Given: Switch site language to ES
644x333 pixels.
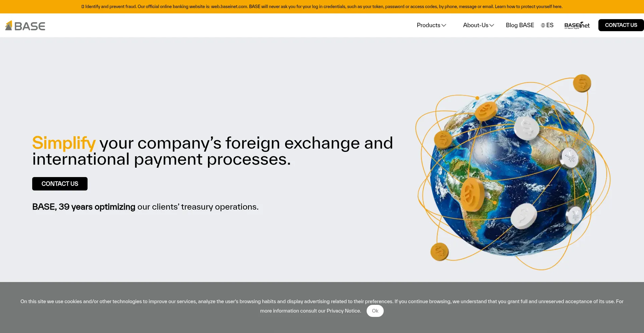Looking at the screenshot, I should [550, 25].
